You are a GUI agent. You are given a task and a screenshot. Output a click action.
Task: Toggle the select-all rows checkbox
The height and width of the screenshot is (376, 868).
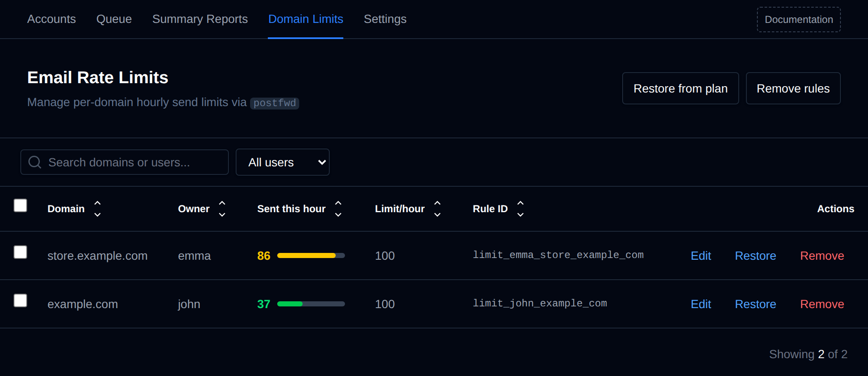coord(20,205)
